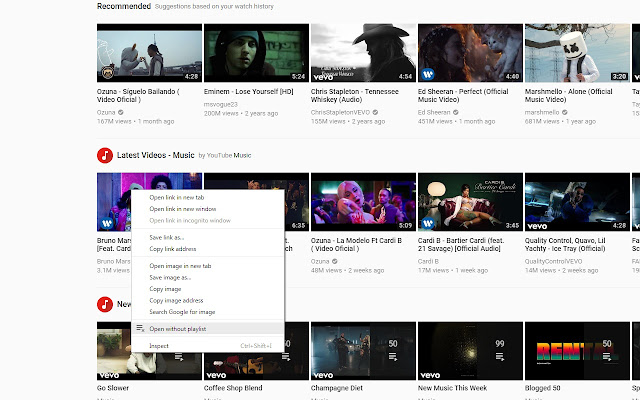
Task: Click New Music This Week title
Action: 452,388
